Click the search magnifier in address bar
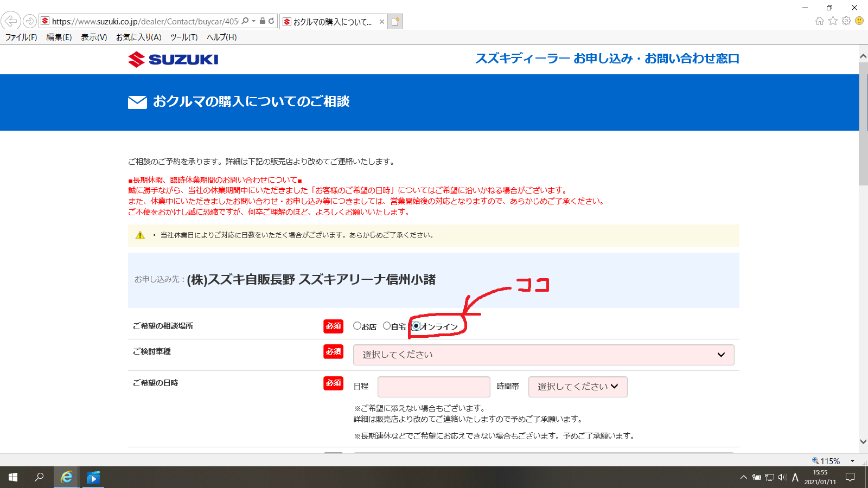 pos(245,21)
